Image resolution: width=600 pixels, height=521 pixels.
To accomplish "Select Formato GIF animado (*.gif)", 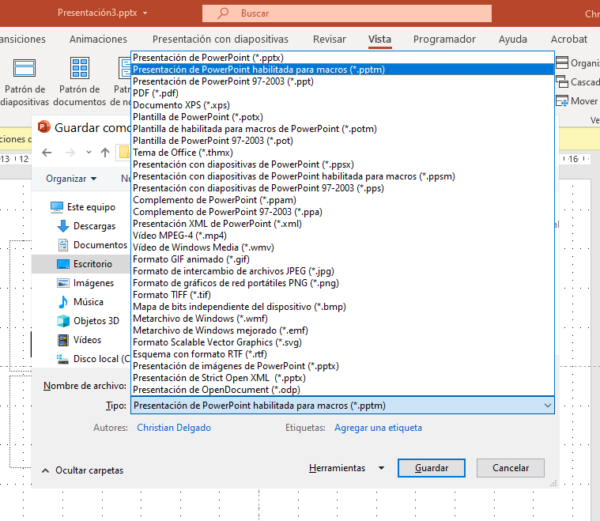I will coord(342,259).
